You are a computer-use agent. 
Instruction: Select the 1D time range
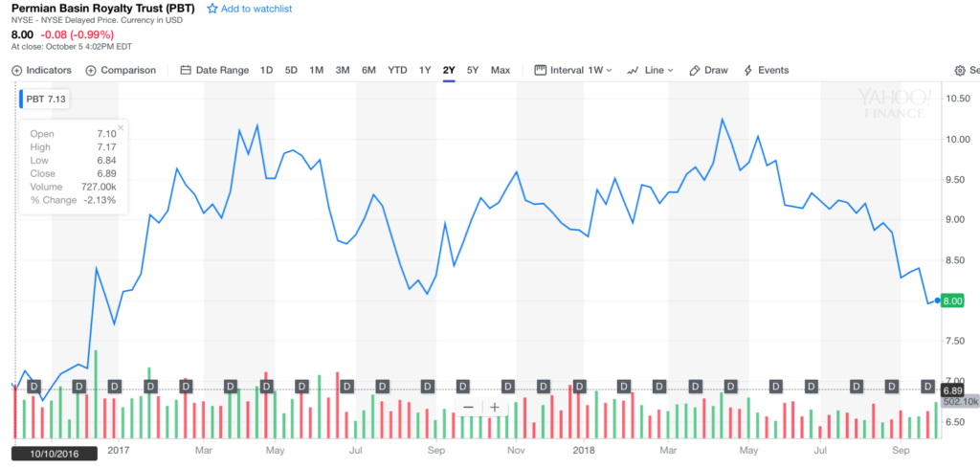pos(266,70)
